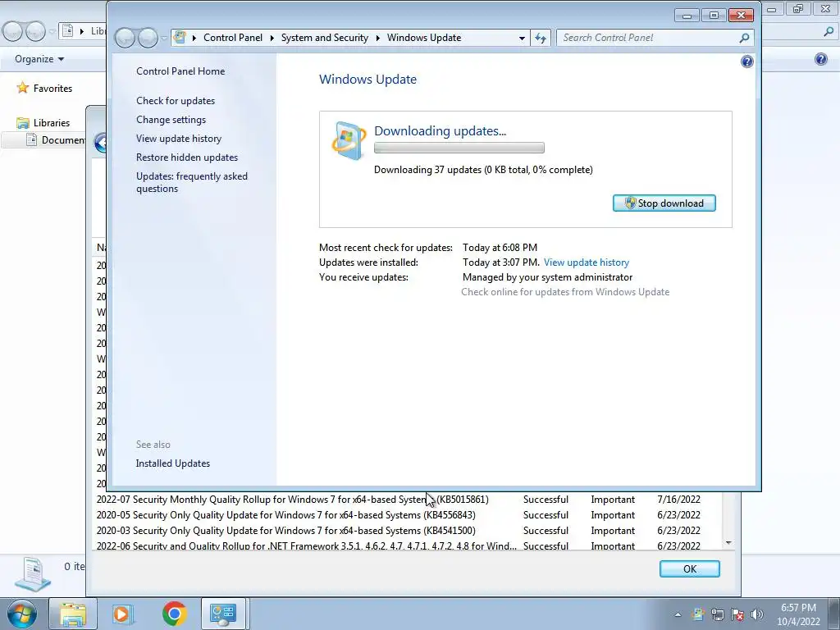Open Updates: frequently asked questions

(x=192, y=182)
